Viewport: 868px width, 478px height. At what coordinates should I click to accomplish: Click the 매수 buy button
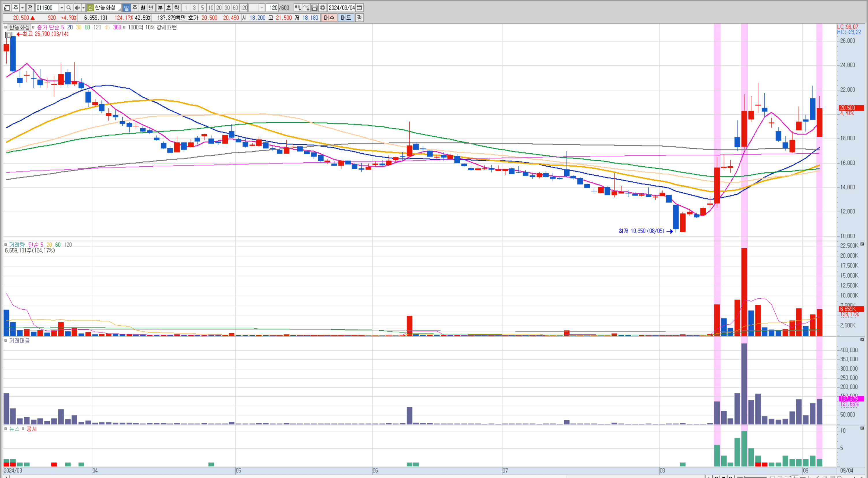click(x=329, y=18)
